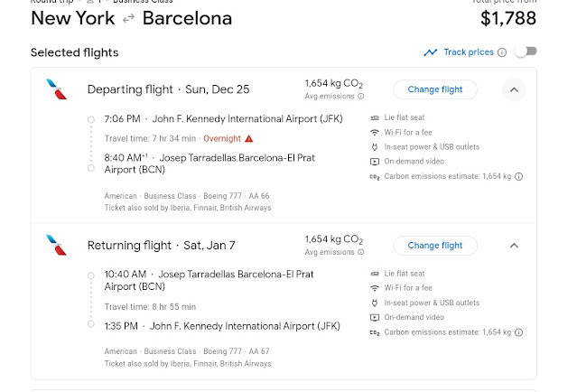Click the returning On-demand video icon
This screenshot has height=392, width=577.
point(375,318)
